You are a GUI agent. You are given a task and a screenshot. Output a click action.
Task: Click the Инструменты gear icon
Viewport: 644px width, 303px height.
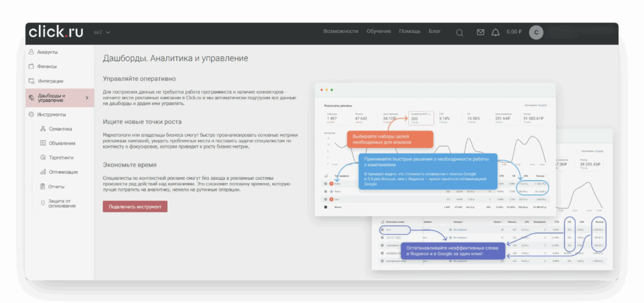pos(31,115)
